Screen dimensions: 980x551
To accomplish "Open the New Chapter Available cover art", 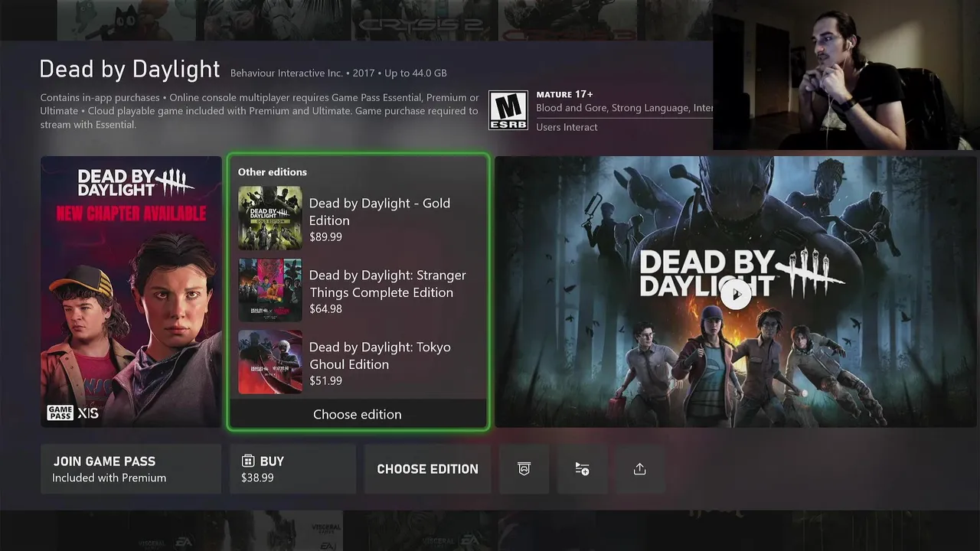I will [x=131, y=292].
